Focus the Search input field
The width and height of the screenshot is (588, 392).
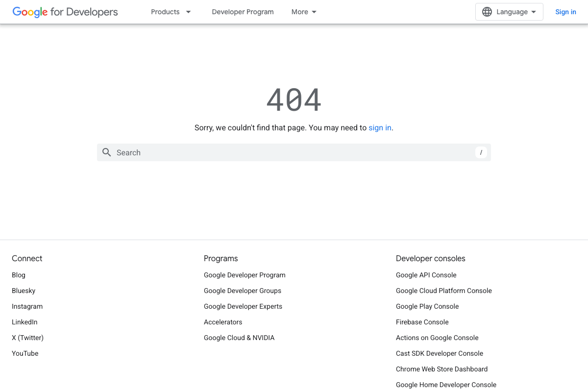click(294, 152)
